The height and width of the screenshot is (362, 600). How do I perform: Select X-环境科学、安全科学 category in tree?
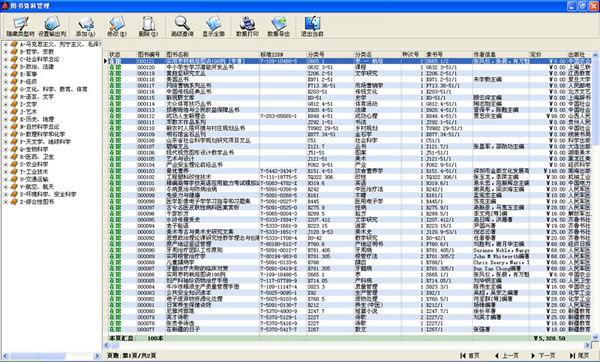coord(48,194)
